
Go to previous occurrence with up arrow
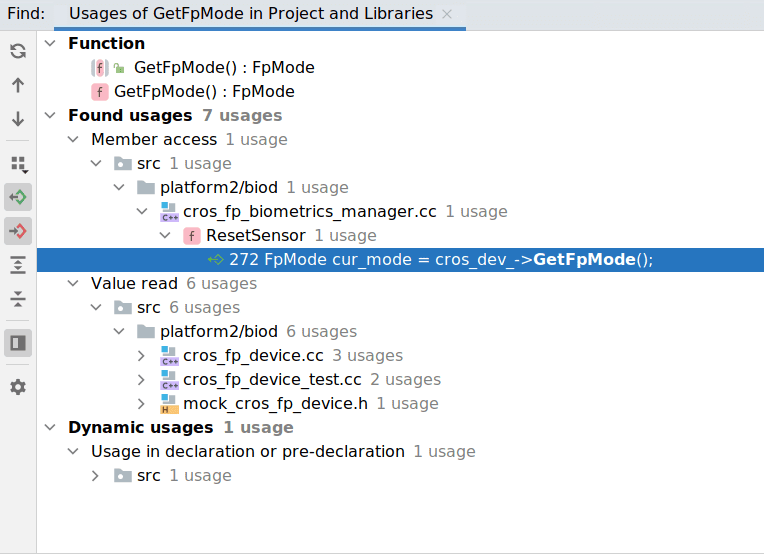pyautogui.click(x=18, y=85)
